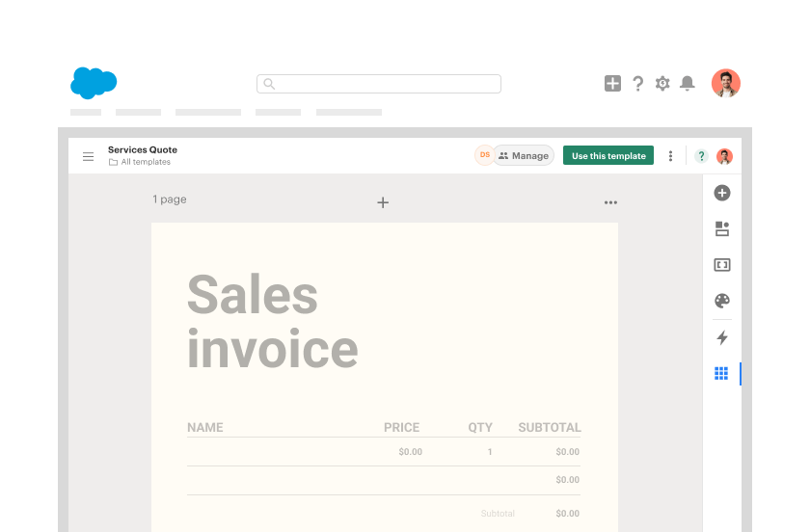Click the $0.00 price cell in first row

tap(411, 452)
